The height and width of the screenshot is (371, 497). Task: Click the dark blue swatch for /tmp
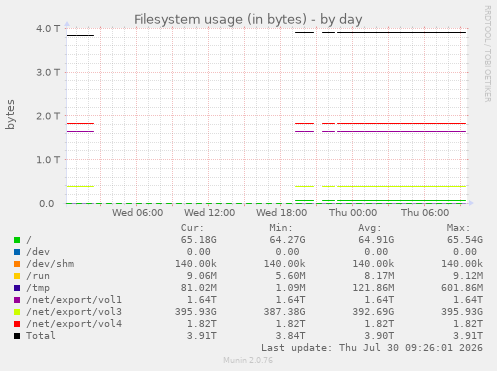pyautogui.click(x=17, y=288)
